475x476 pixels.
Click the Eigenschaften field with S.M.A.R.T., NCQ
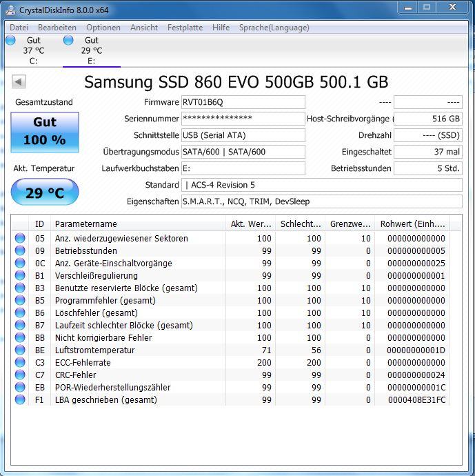322,201
